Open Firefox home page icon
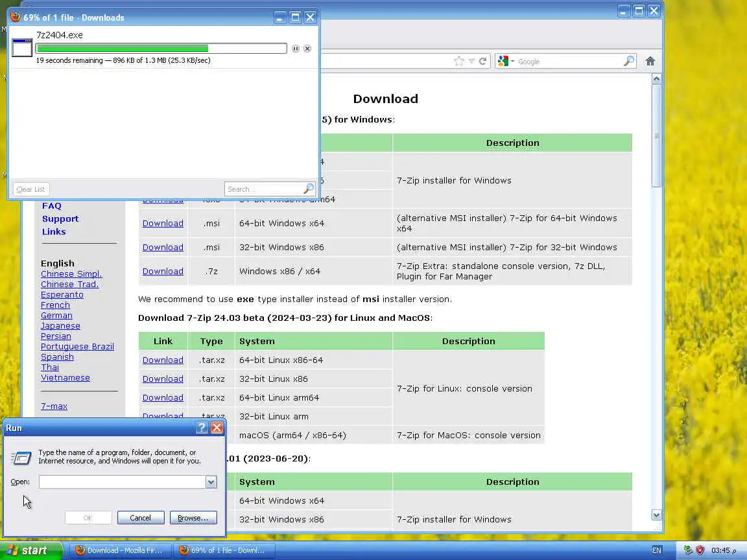 click(650, 61)
